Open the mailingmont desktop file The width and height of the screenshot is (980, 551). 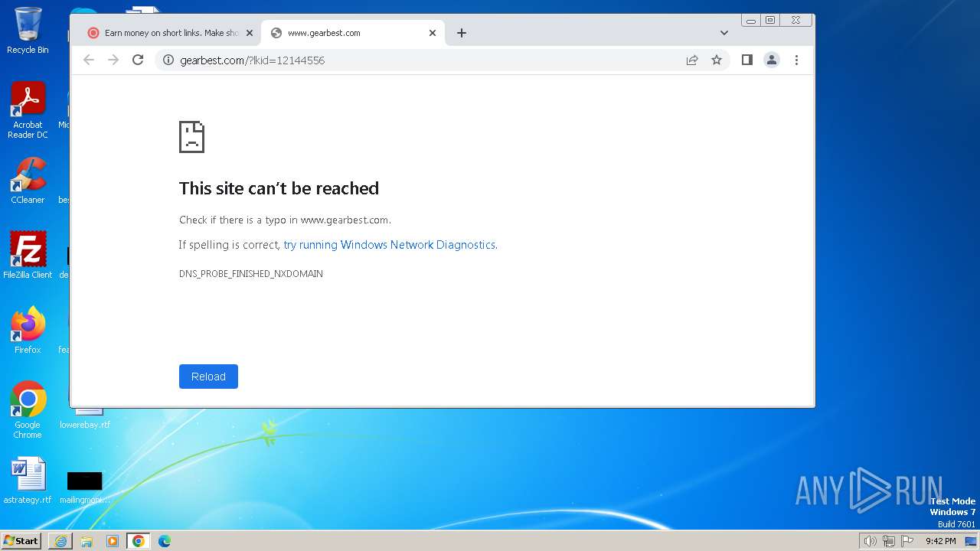pyautogui.click(x=84, y=487)
